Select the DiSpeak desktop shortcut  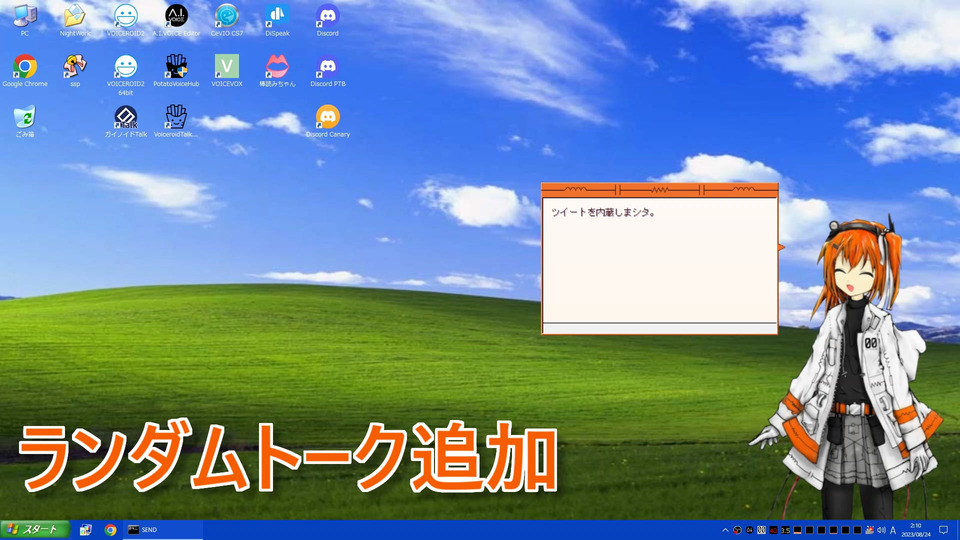[277, 19]
